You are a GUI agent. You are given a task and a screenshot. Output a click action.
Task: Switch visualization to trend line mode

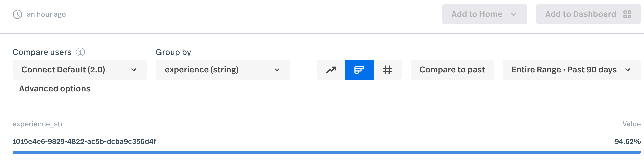[331, 70]
